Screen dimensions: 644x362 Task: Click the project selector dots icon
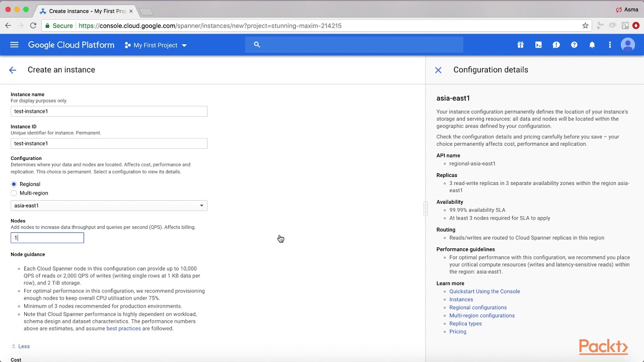click(x=128, y=45)
